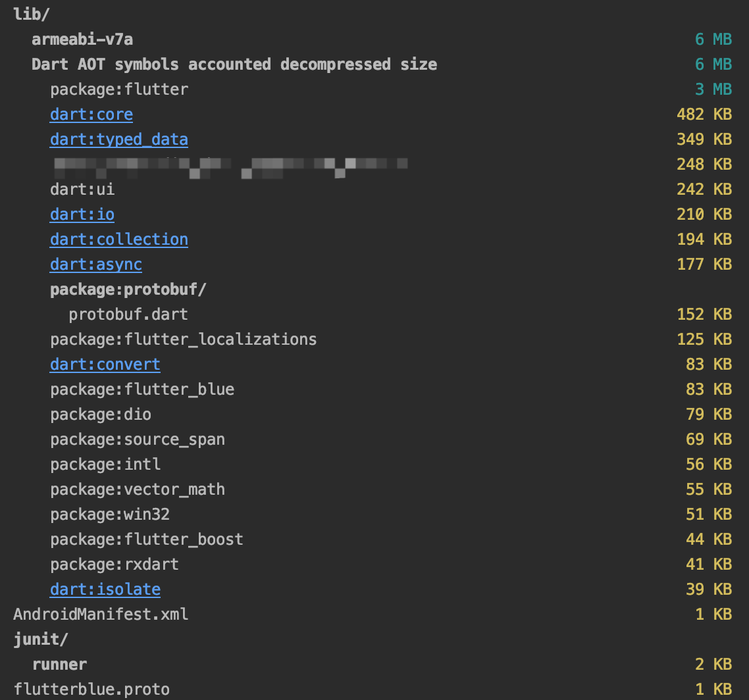Select the armeabi-v7a entry
The image size is (749, 700).
[x=82, y=39]
